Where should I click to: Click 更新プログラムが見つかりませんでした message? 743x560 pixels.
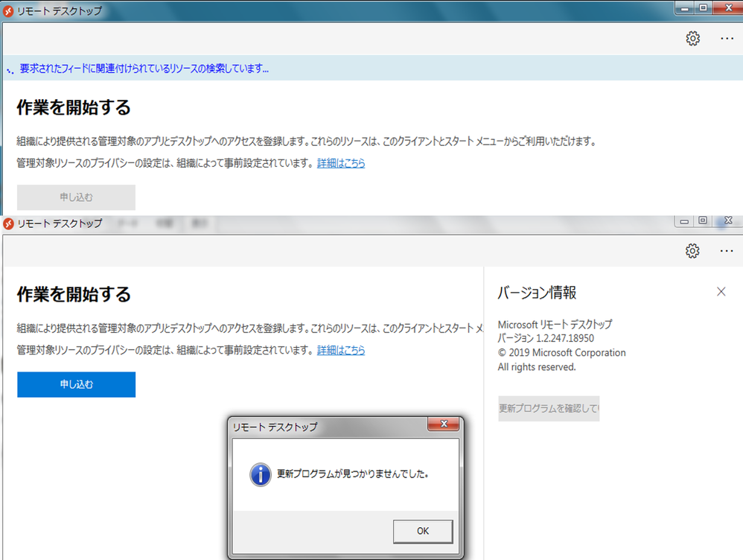(x=353, y=474)
